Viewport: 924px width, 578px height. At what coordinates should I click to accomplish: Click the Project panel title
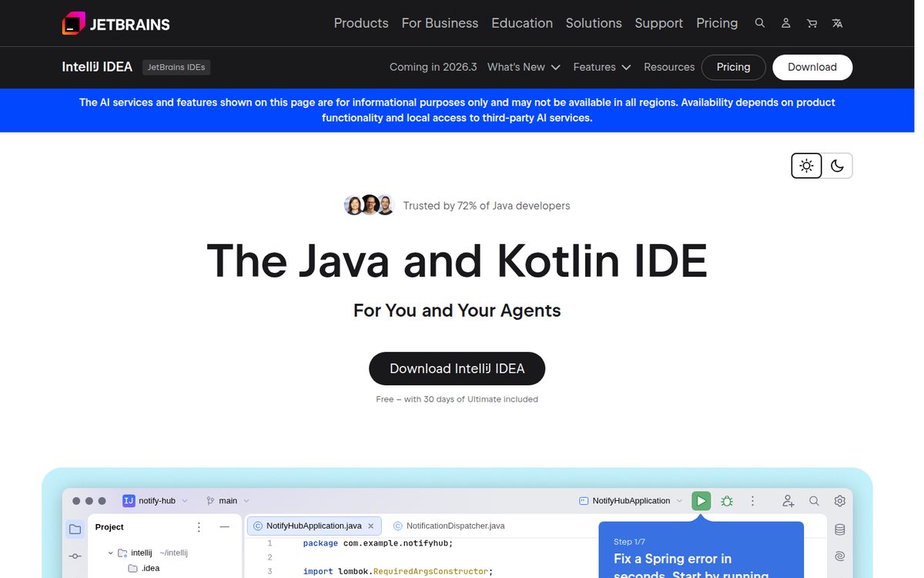tap(109, 527)
